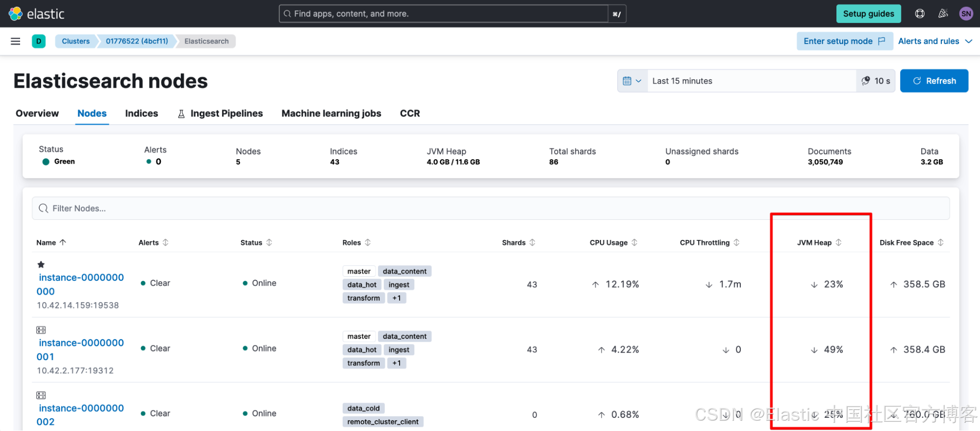Click the 358.5 GB disk free value

[924, 284]
